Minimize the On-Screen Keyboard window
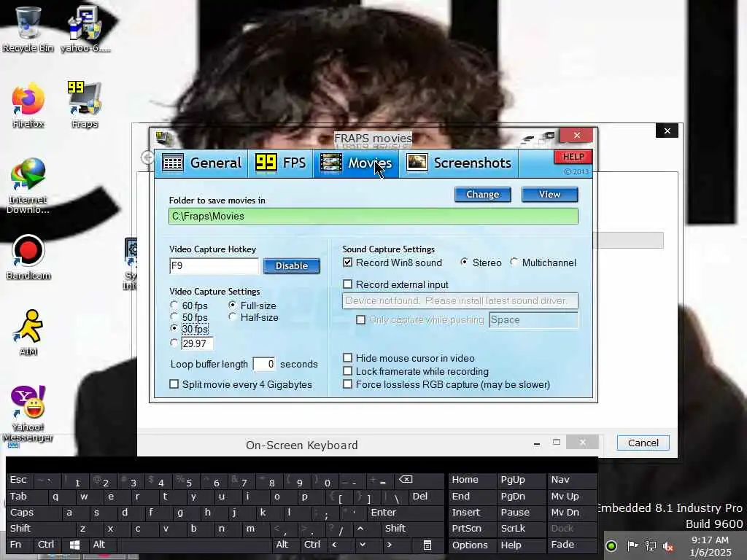 (537, 443)
